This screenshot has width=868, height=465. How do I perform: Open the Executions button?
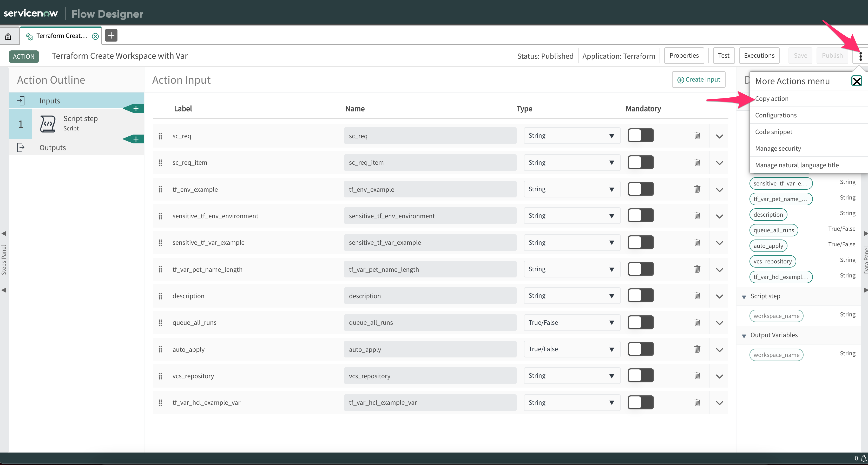pyautogui.click(x=759, y=56)
